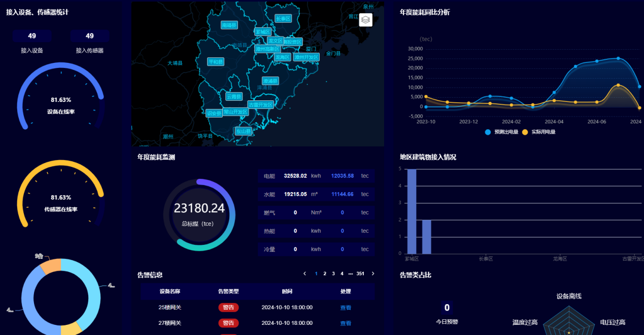This screenshot has height=335, width=644.
Task: Go to alarm page 2
Action: 325,274
